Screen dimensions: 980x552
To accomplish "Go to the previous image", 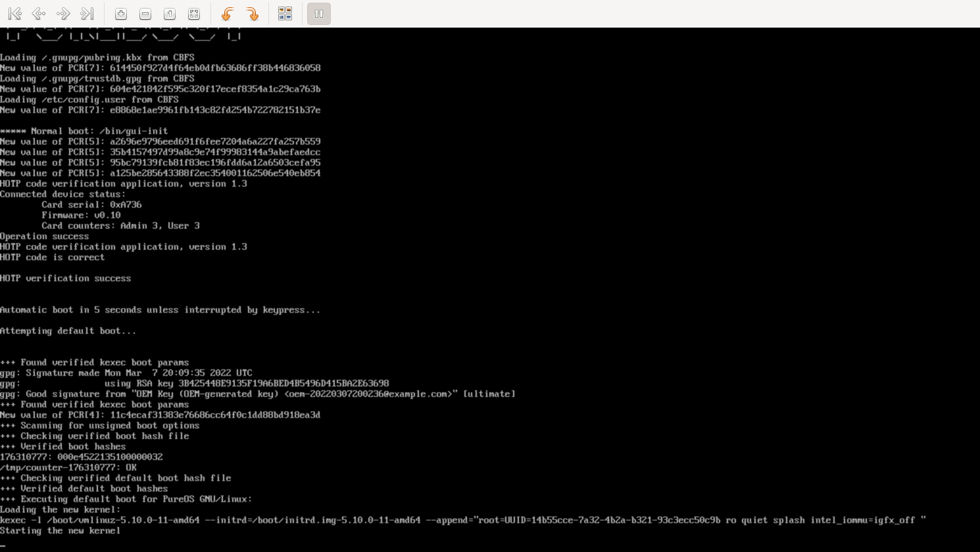I will coord(39,14).
